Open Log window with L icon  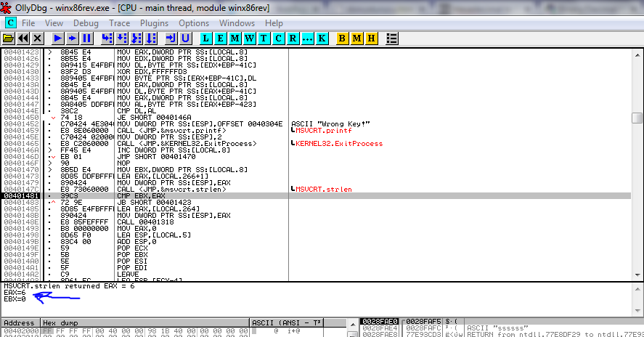pos(205,38)
